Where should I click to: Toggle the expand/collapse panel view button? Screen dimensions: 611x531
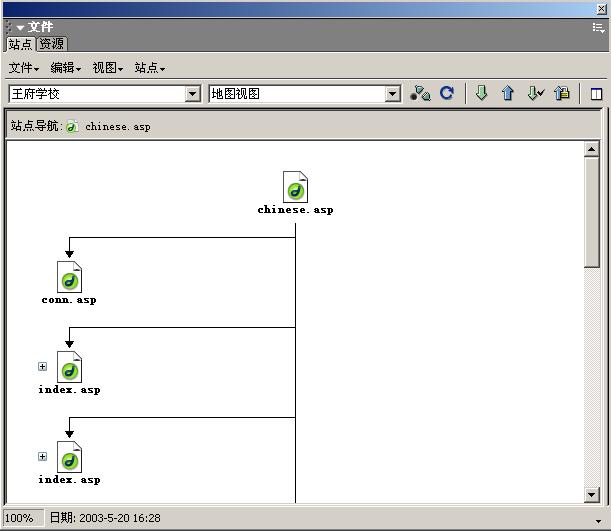pos(597,94)
